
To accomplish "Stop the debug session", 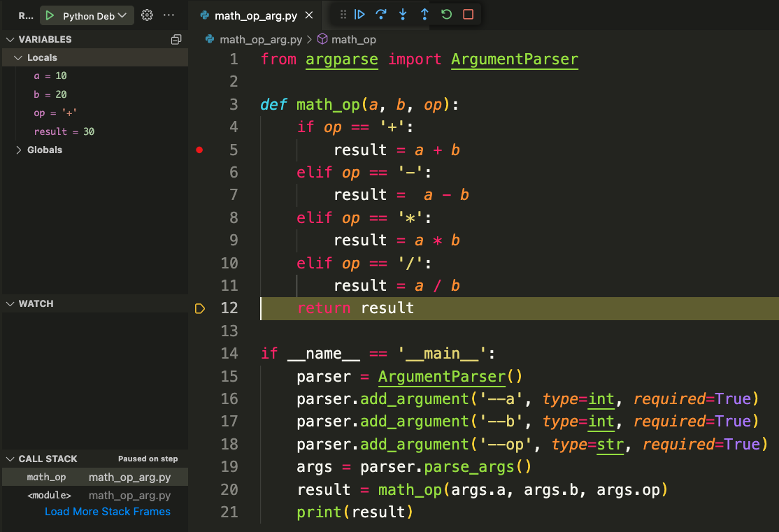I will tap(468, 15).
